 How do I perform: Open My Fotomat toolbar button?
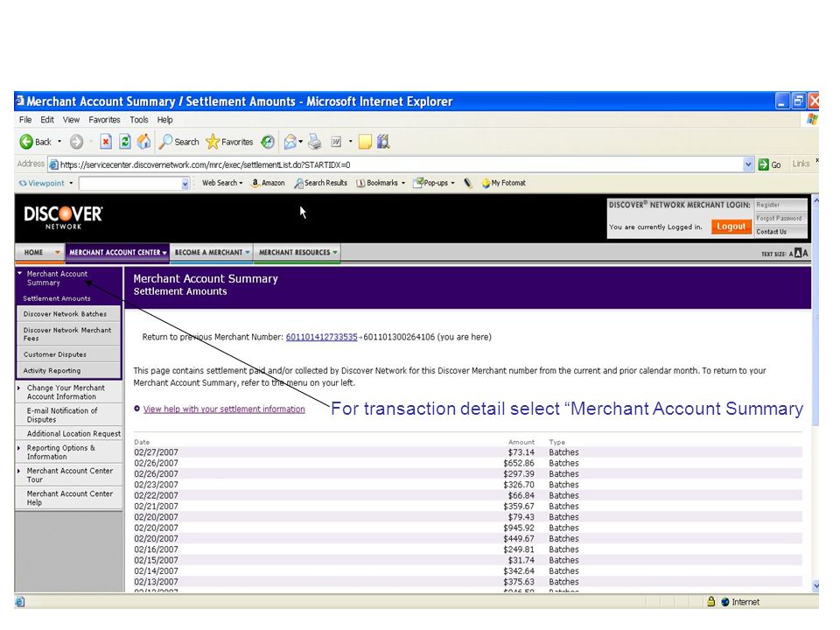point(504,183)
